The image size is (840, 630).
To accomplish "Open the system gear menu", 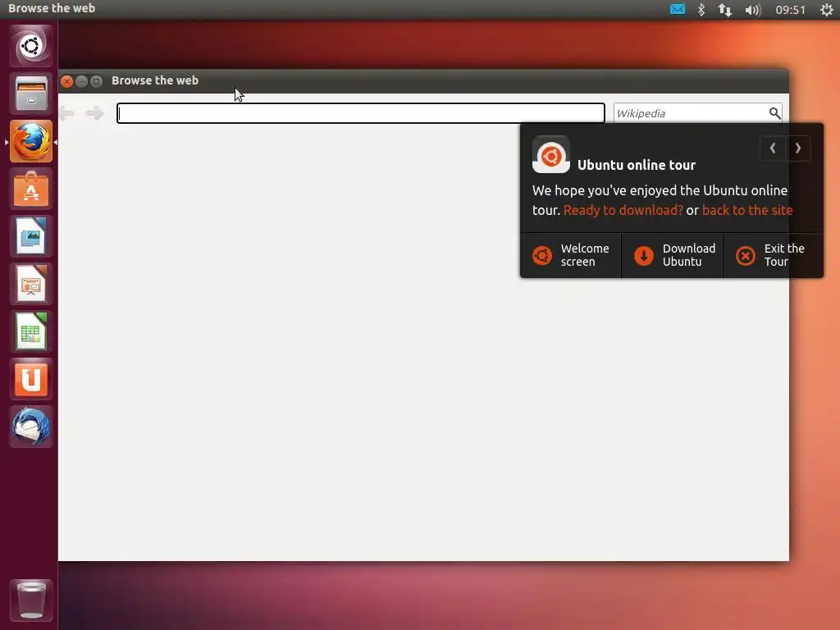I will [827, 10].
